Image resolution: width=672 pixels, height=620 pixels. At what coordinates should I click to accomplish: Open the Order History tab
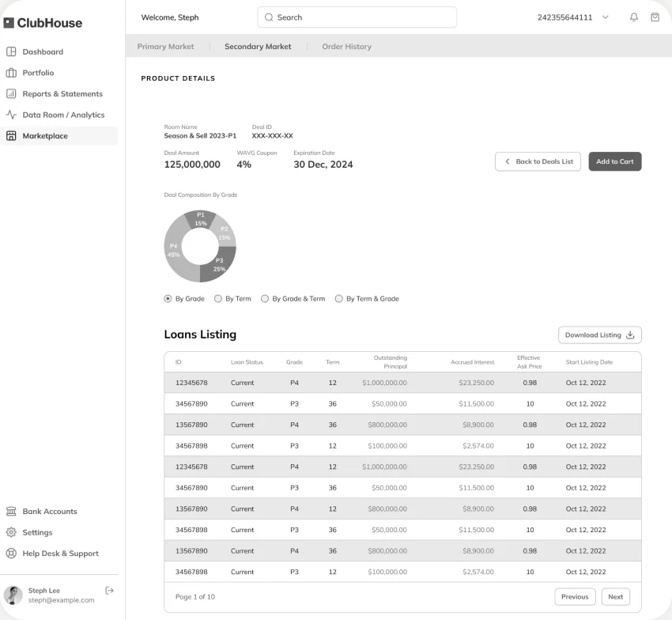(347, 47)
